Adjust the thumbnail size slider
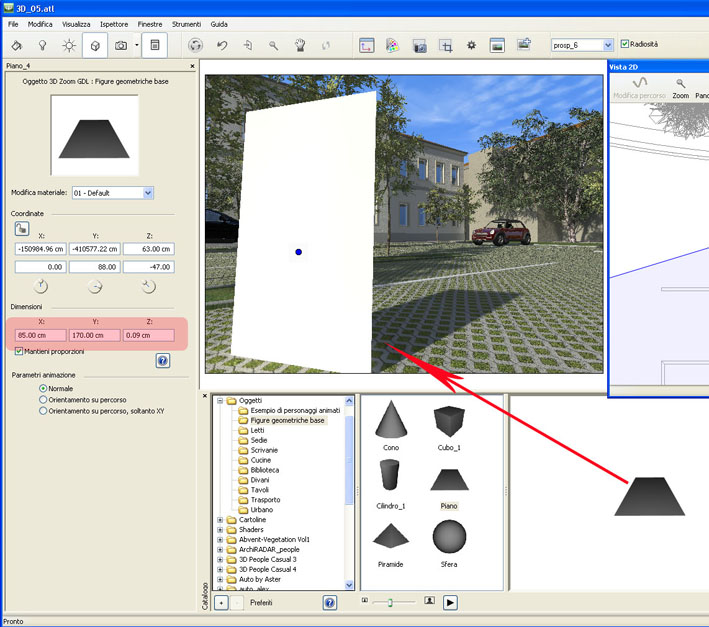This screenshot has width=709, height=627. (x=390, y=602)
